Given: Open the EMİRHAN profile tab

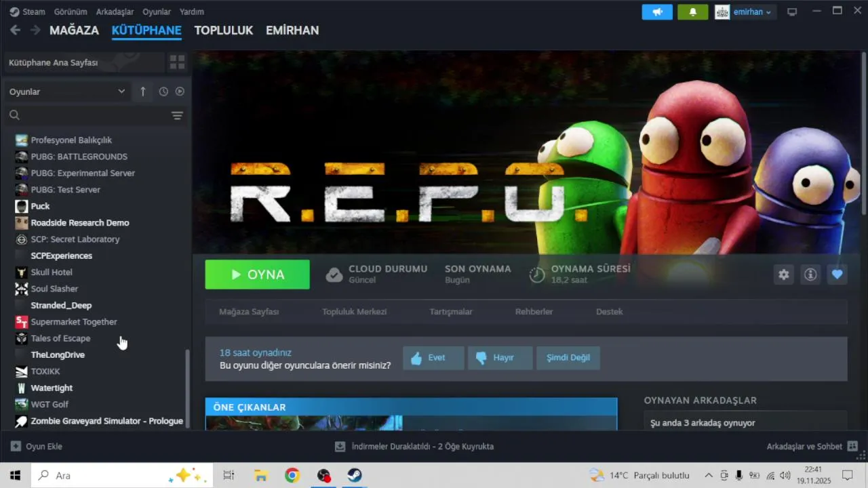Looking at the screenshot, I should pos(292,30).
